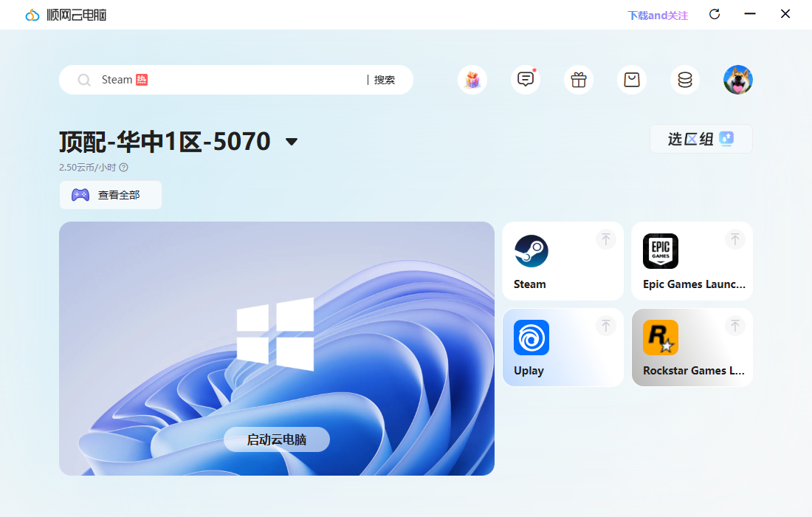Pin Epic Games Launcher to top
The image size is (812, 517).
coord(734,239)
